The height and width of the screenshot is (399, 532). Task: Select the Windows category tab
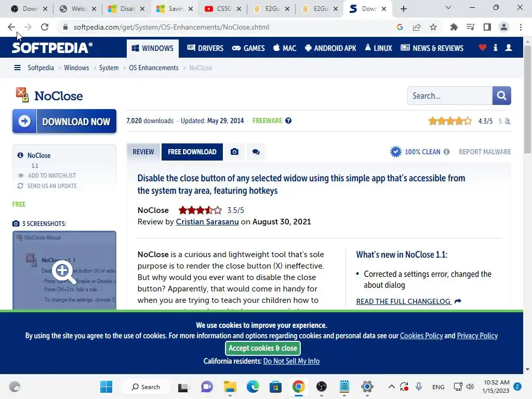pyautogui.click(x=152, y=48)
